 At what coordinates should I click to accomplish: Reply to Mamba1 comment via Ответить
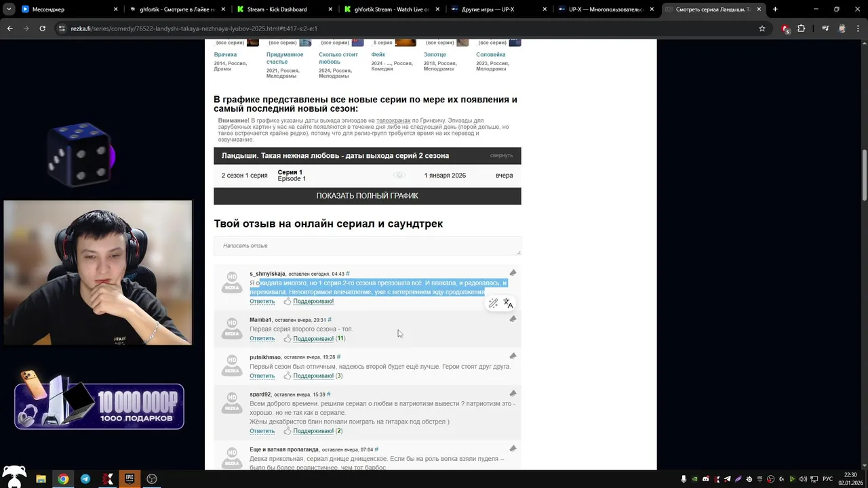coord(262,339)
